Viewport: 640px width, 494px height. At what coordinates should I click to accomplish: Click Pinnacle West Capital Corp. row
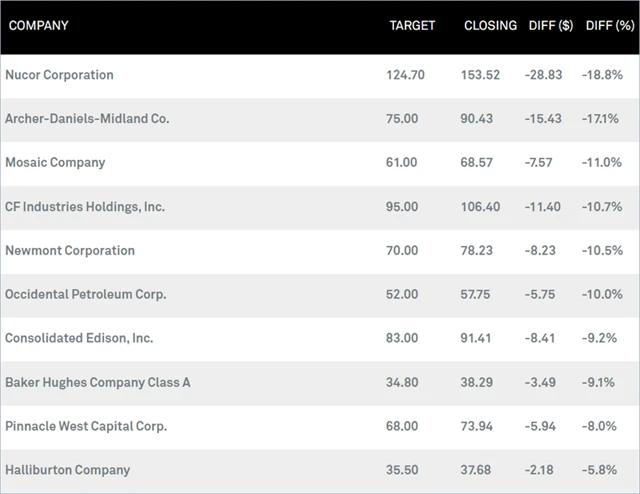(x=86, y=426)
